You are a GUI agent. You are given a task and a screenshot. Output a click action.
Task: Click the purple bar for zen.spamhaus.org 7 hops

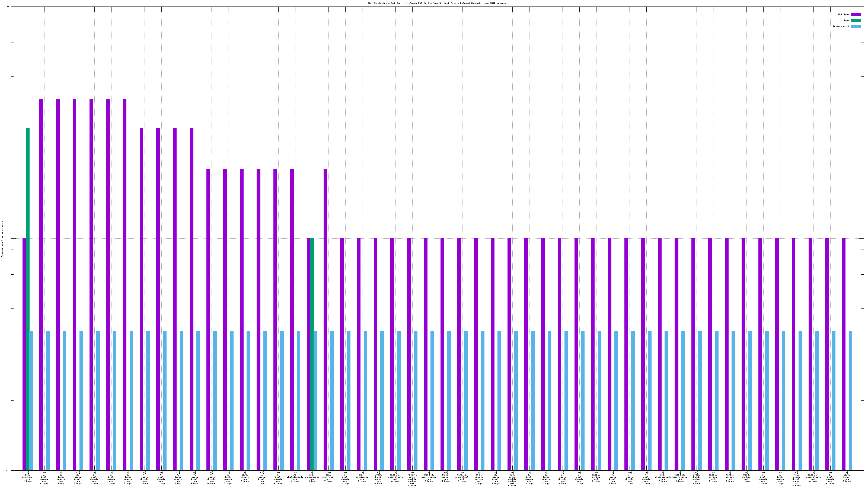tap(325, 319)
